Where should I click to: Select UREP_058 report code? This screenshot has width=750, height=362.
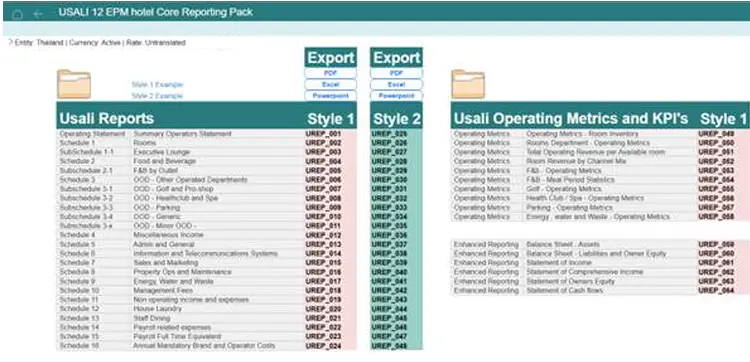(716, 217)
